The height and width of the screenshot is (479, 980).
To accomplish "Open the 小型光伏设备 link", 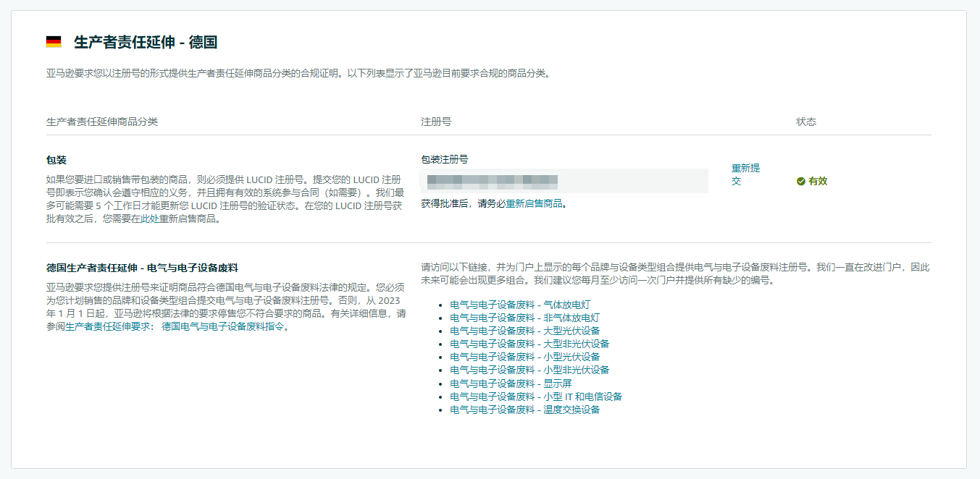I will pos(524,357).
